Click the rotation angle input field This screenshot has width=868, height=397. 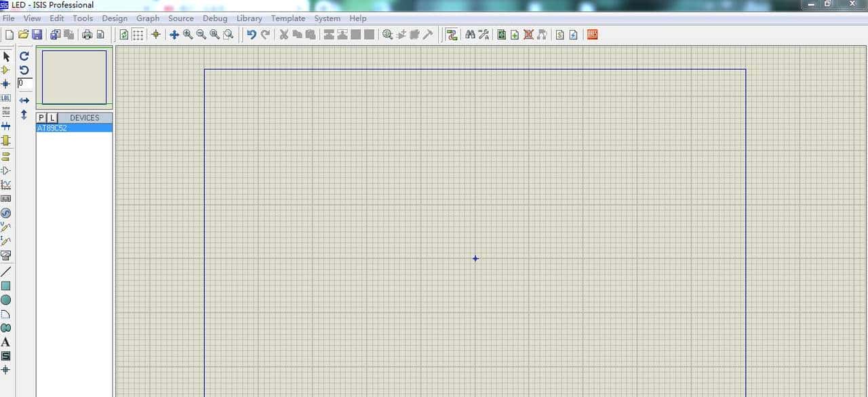click(24, 83)
